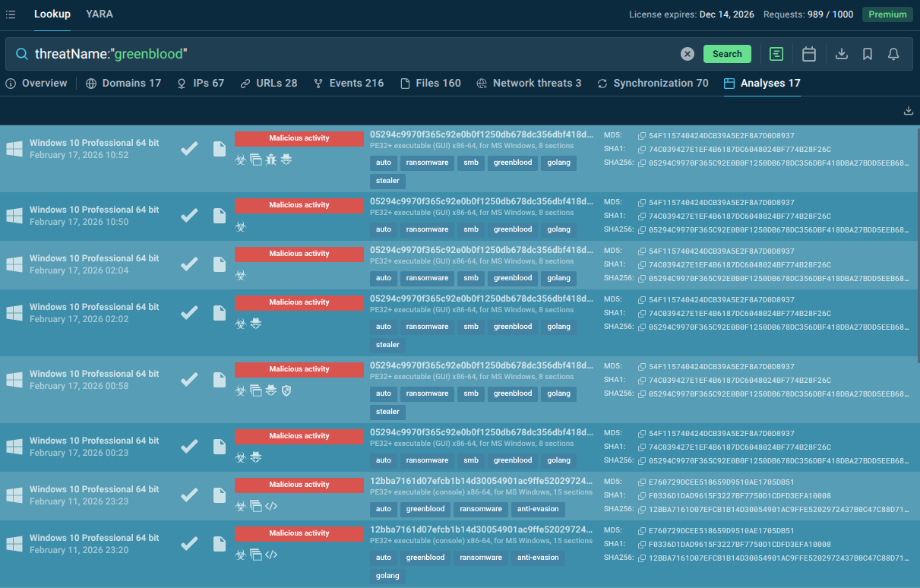Bookmark the current search query
The width and height of the screenshot is (920, 588).
pyautogui.click(x=867, y=54)
